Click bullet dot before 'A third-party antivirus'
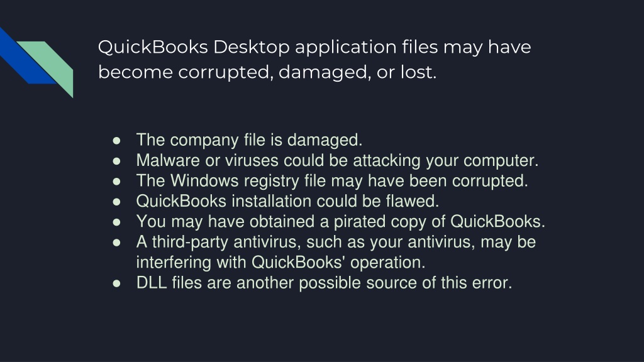The height and width of the screenshot is (362, 644). click(116, 243)
